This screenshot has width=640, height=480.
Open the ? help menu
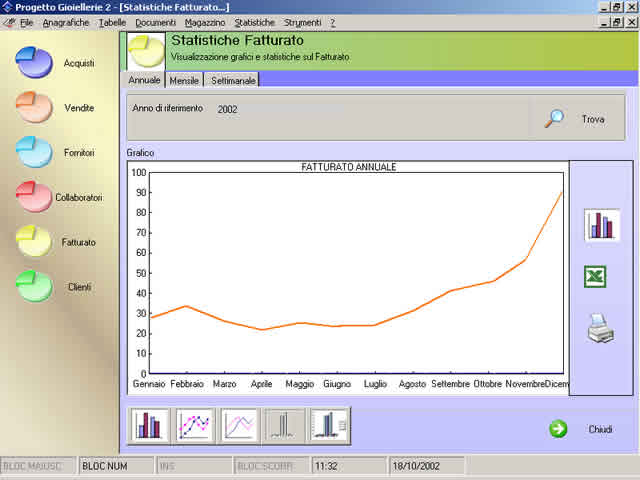coord(333,23)
